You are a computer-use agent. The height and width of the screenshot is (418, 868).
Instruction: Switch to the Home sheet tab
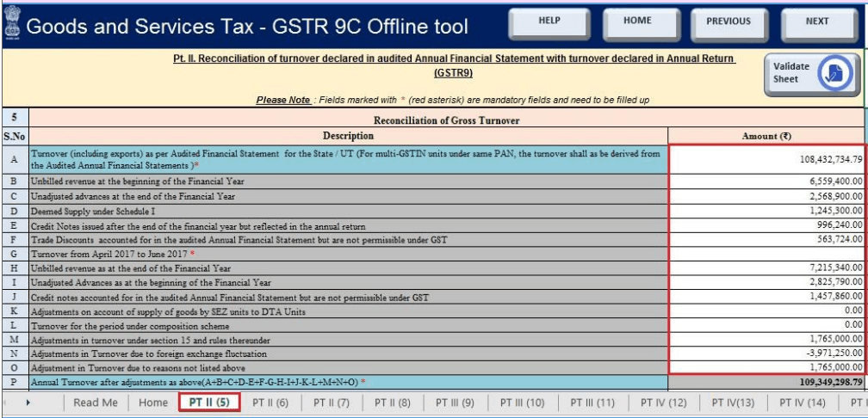click(x=152, y=403)
